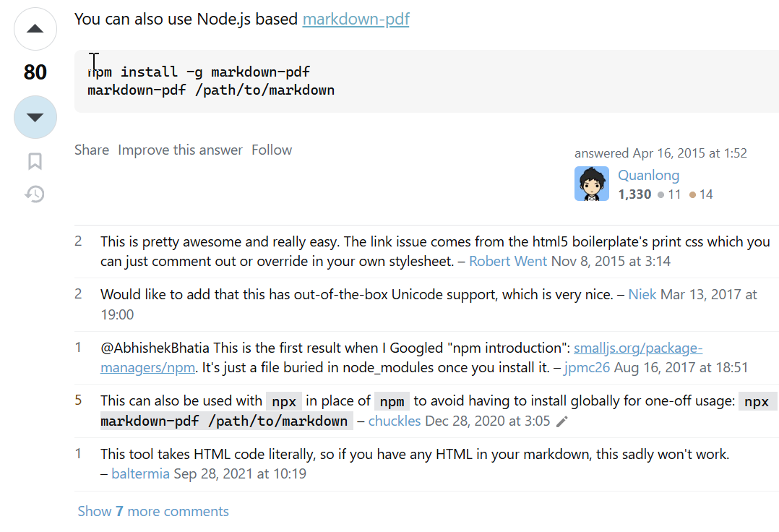Open Niek's user profile
Screen dimensions: 779x532
coord(642,294)
